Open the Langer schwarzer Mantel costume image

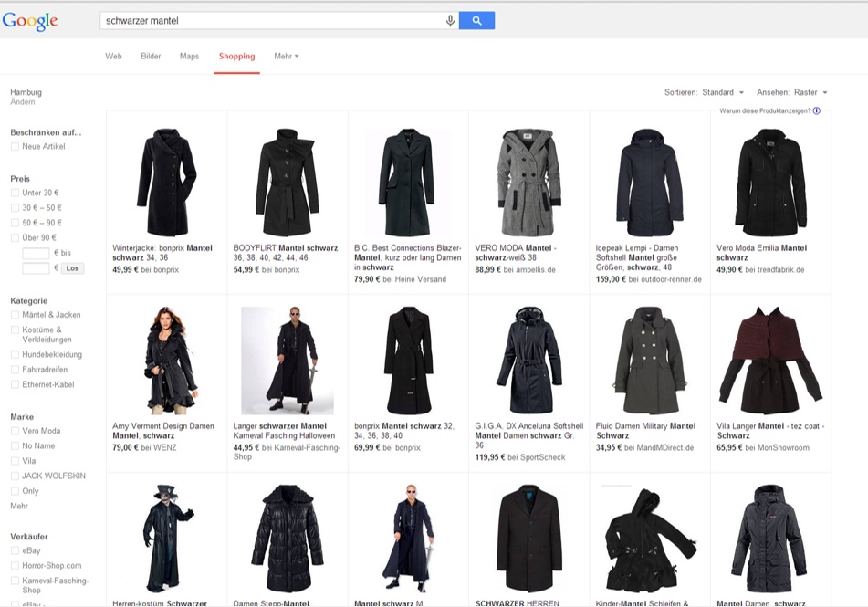pyautogui.click(x=288, y=361)
